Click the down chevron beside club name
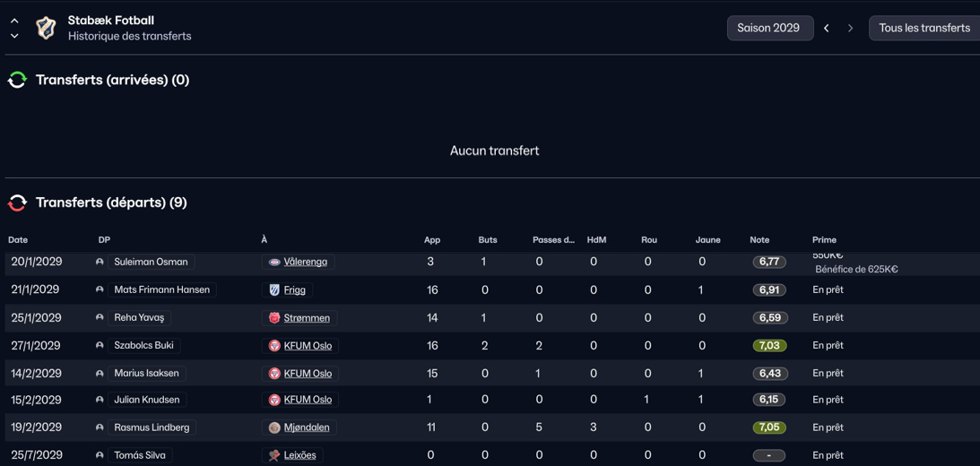The image size is (980, 466). [14, 36]
